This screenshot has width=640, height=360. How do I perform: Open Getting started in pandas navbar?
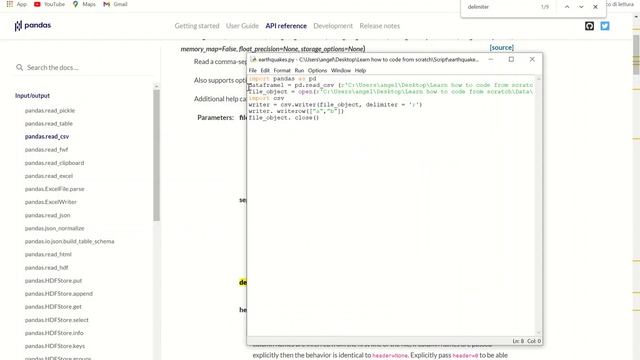(197, 26)
